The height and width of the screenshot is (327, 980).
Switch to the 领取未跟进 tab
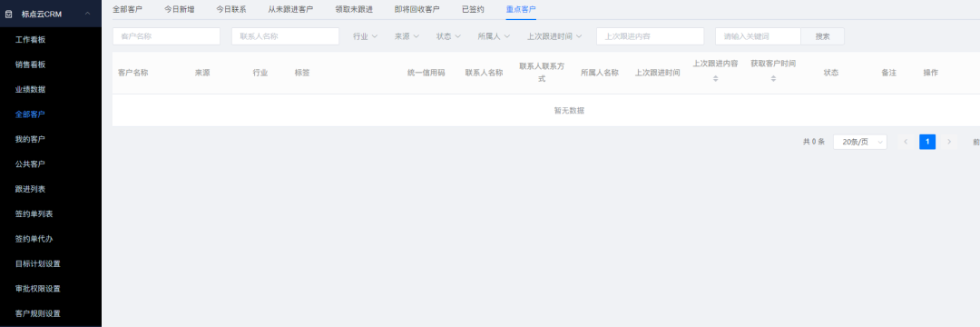[355, 9]
